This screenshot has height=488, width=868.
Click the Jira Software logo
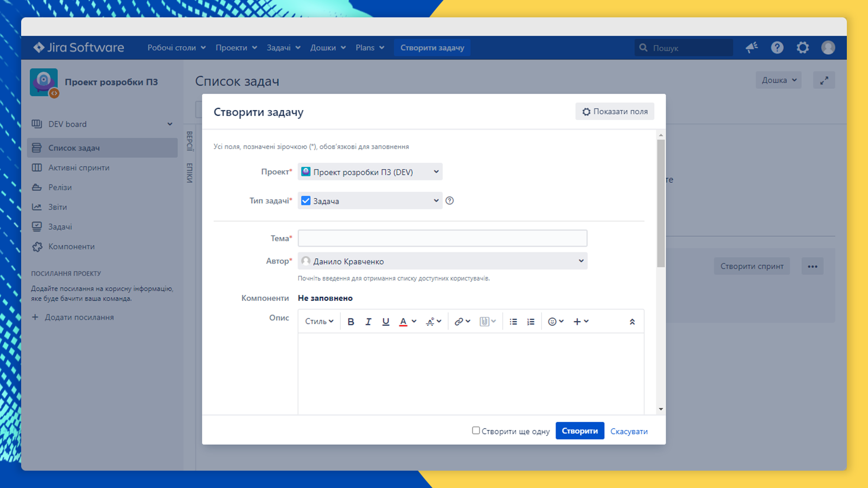[x=79, y=48]
